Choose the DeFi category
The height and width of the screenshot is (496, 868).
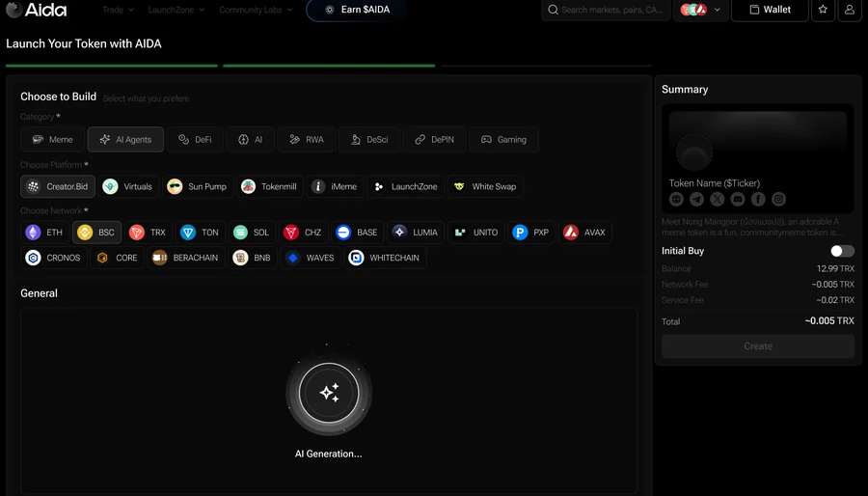[x=195, y=140]
